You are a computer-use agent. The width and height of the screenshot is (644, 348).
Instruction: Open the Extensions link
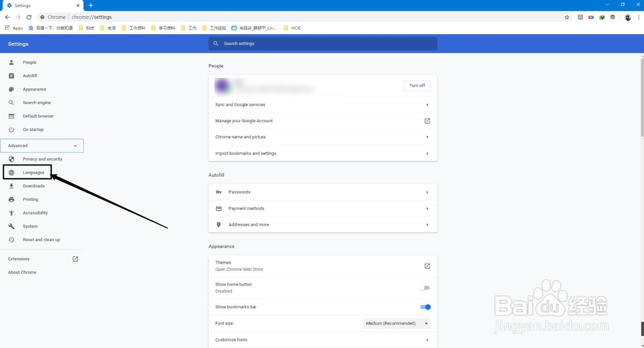coord(19,259)
